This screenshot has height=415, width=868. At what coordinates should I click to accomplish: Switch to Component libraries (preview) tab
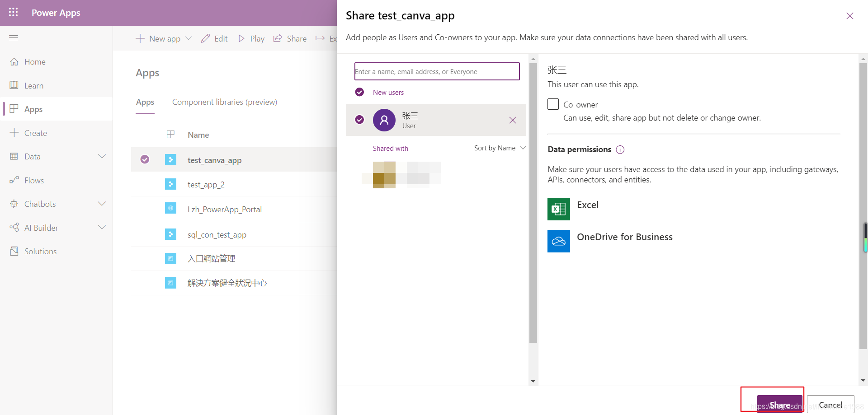coord(225,102)
